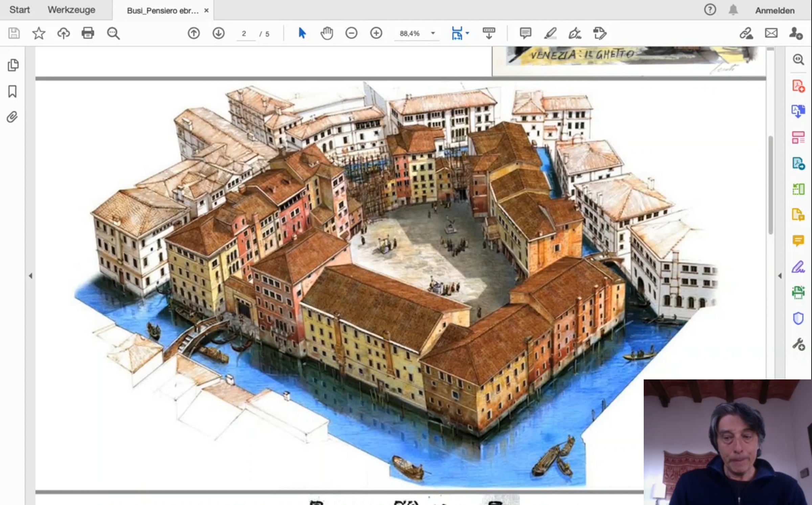Viewport: 812px width, 505px height.
Task: Open More Tools wrench icon
Action: coord(798,345)
